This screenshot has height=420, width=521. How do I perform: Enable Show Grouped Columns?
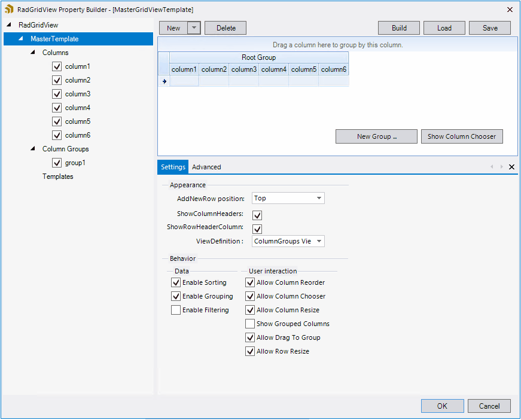point(249,324)
